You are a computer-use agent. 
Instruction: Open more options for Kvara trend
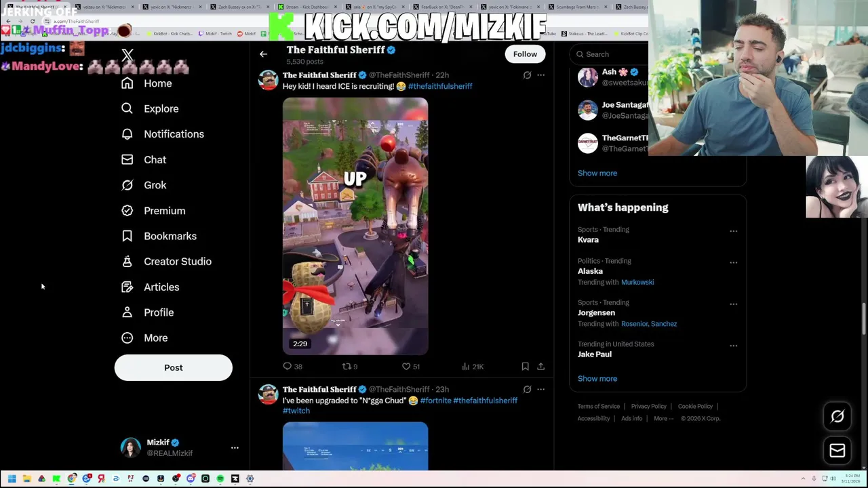(733, 231)
